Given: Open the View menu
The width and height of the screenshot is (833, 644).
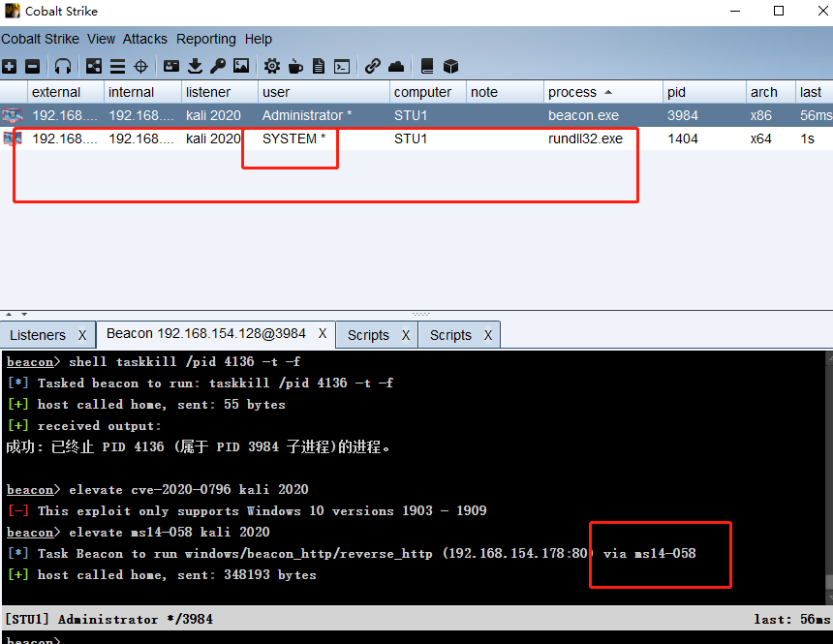Looking at the screenshot, I should [x=101, y=39].
